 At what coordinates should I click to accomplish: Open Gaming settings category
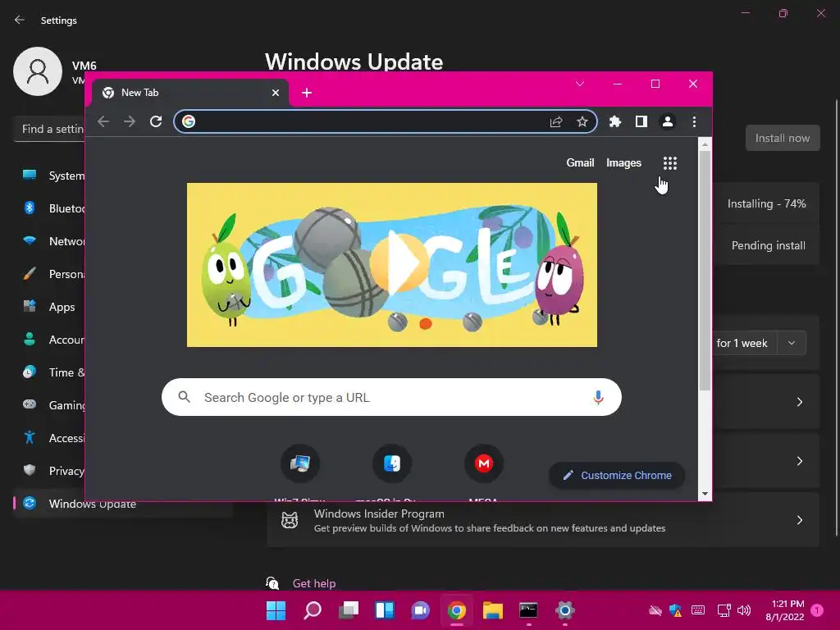click(53, 405)
